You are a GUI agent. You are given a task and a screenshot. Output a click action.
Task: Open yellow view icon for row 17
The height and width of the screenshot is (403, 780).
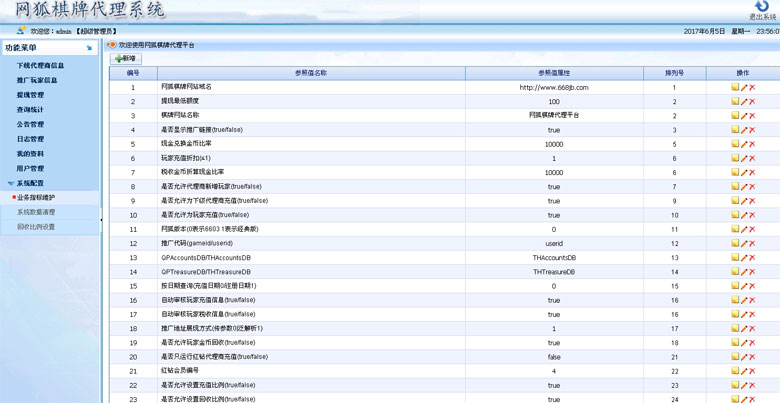pos(735,314)
